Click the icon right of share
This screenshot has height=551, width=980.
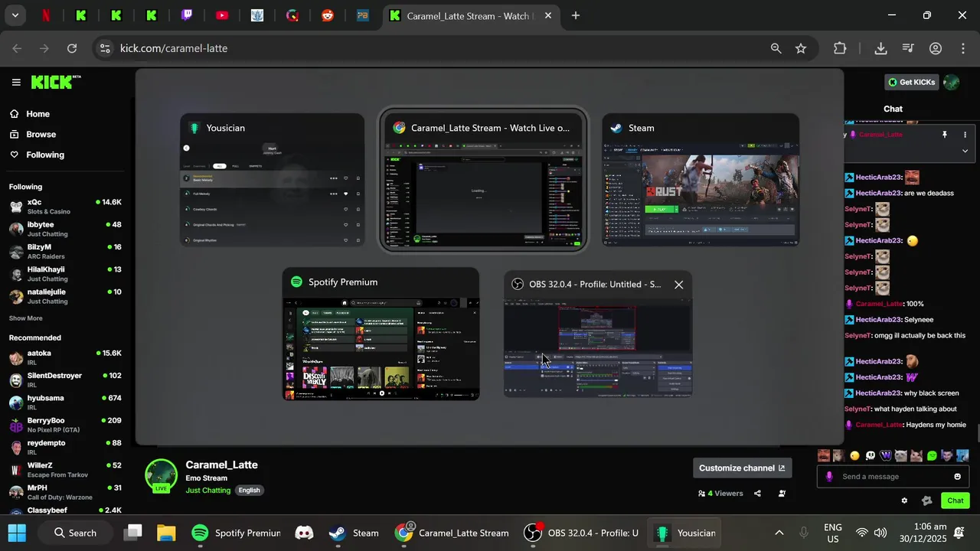click(x=782, y=494)
